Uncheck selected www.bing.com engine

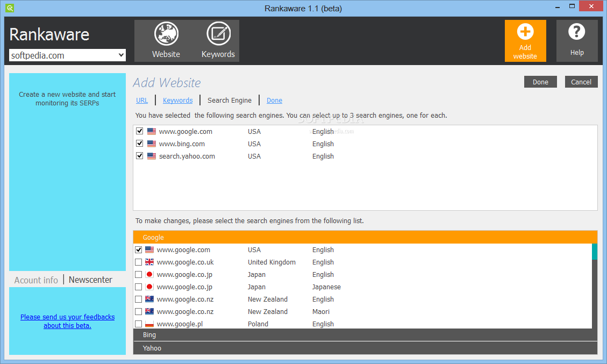pyautogui.click(x=140, y=144)
